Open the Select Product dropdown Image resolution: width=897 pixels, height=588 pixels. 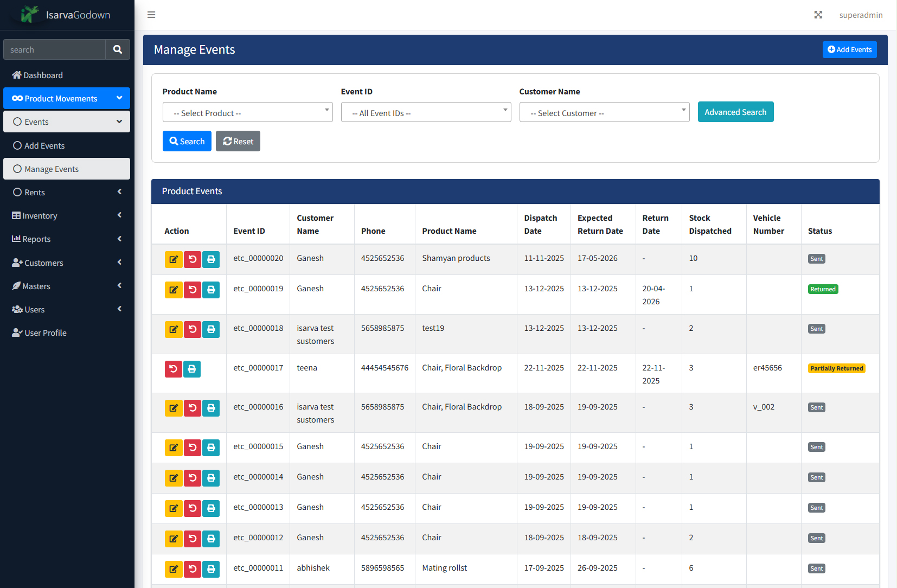248,112
